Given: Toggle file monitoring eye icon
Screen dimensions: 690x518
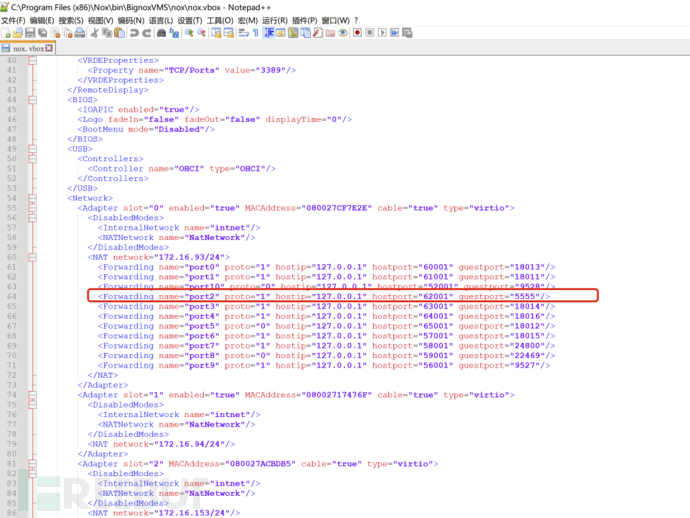Looking at the screenshot, I should [343, 33].
